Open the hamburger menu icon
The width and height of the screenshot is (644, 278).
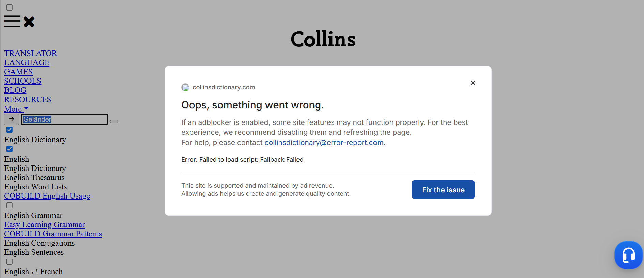click(x=12, y=21)
